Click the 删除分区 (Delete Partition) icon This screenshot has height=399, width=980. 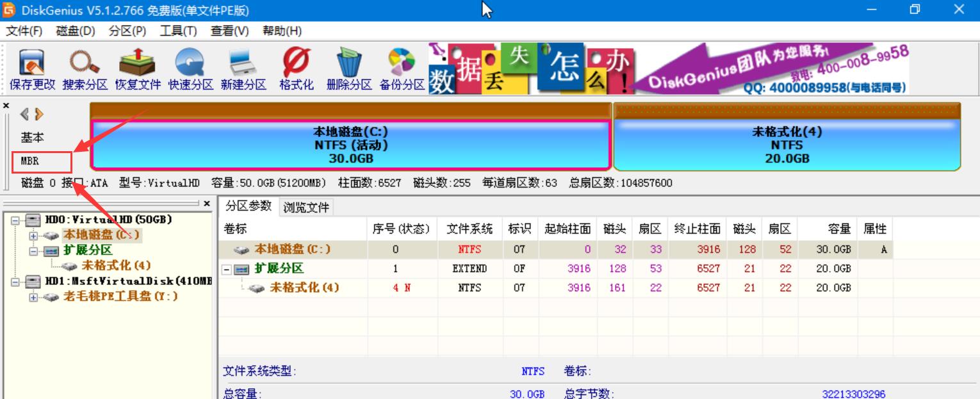click(x=348, y=67)
